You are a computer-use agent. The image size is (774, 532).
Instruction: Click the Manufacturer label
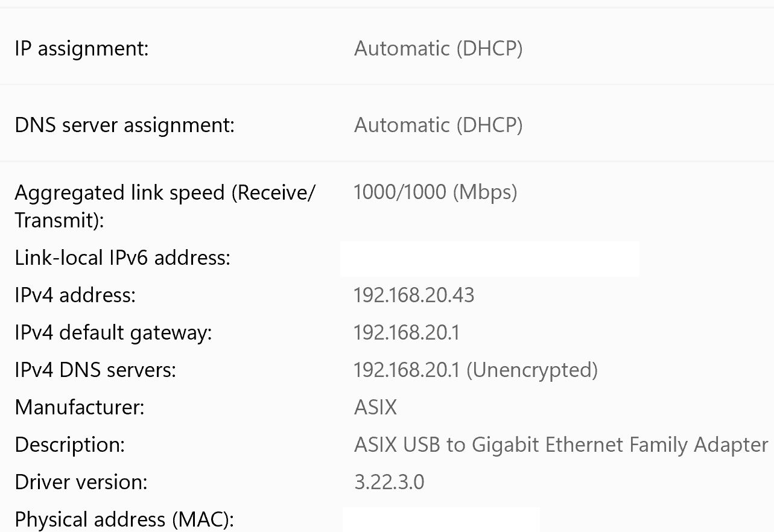[x=80, y=408]
